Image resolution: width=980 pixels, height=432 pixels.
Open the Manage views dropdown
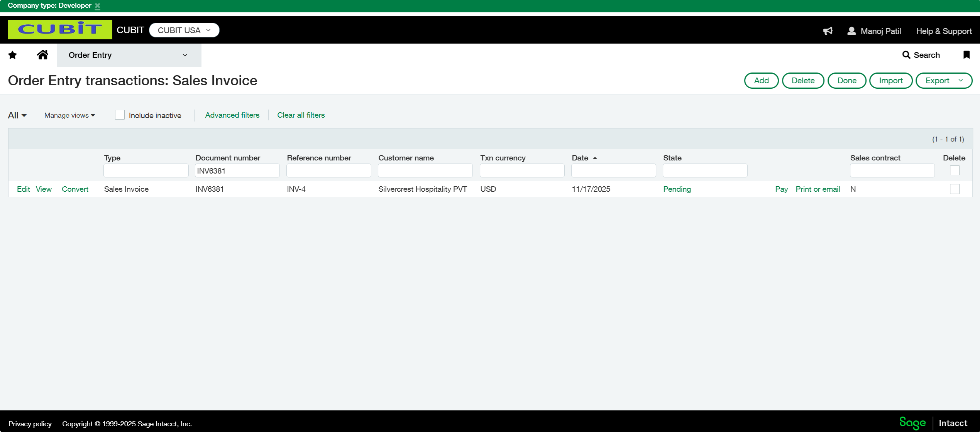point(69,115)
